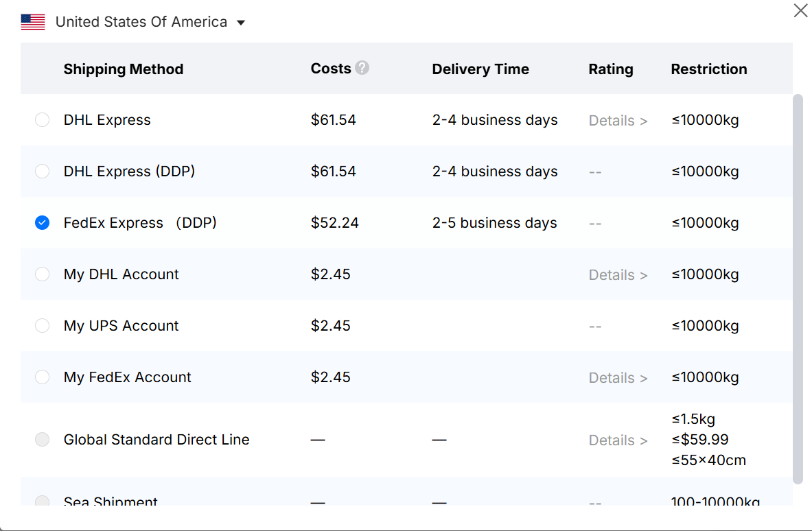This screenshot has height=531, width=812.
Task: Choose the My UPS Account radio button
Action: click(42, 326)
